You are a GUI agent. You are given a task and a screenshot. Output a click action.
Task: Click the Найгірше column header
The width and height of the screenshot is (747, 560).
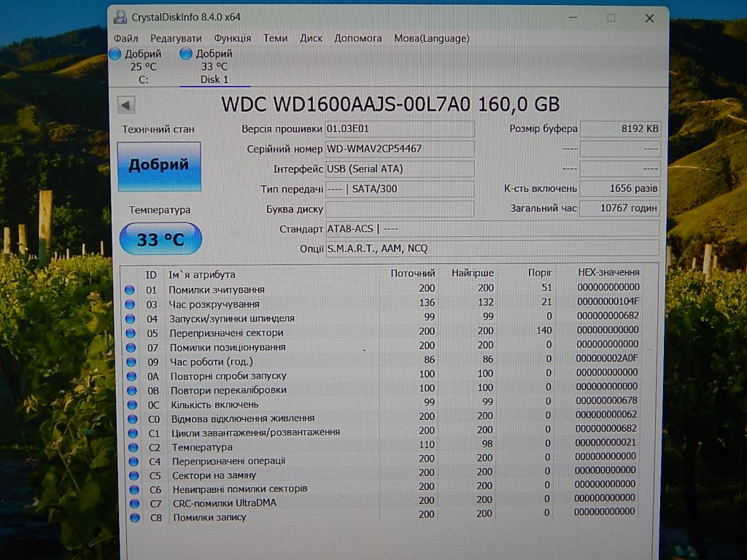tap(473, 273)
